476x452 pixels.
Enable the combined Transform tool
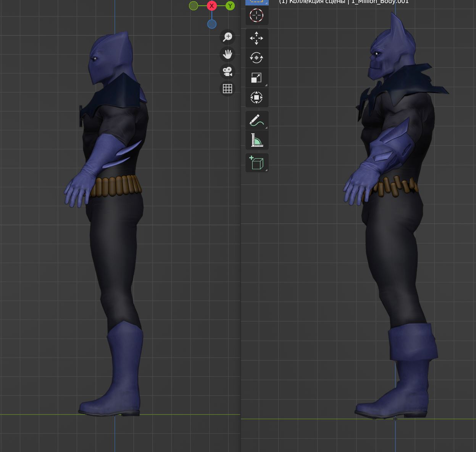coord(257,97)
